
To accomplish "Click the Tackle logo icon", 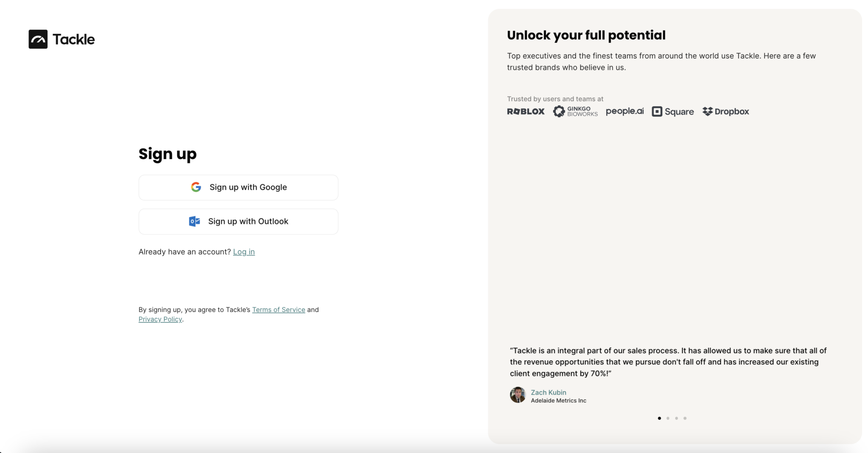I will [38, 39].
